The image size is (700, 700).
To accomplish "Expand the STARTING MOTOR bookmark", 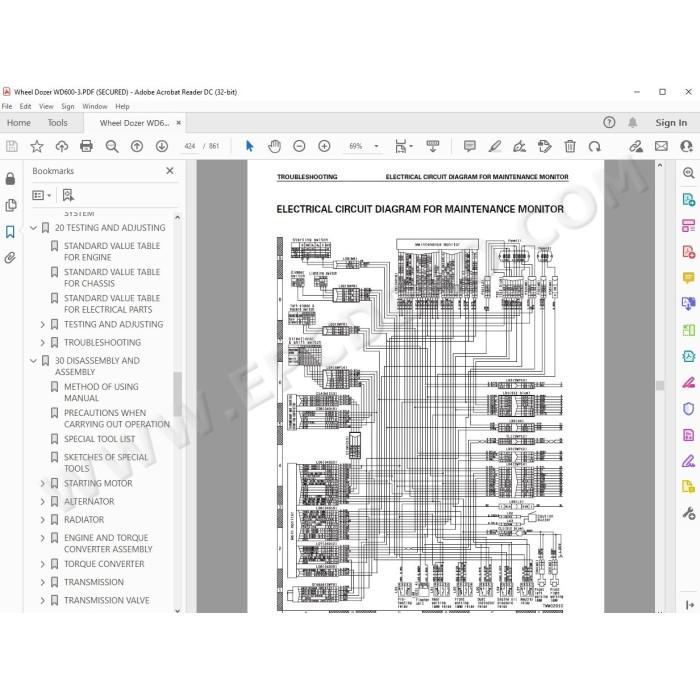I will [x=42, y=483].
